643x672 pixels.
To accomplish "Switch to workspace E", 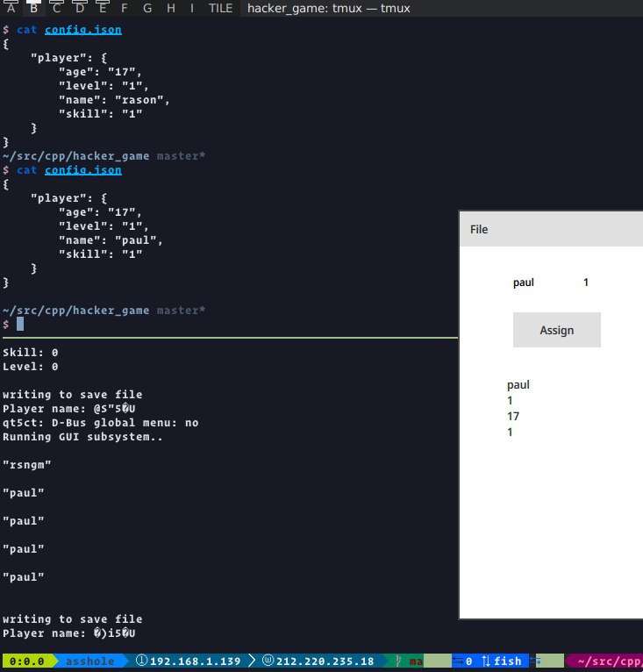I will point(103,8).
